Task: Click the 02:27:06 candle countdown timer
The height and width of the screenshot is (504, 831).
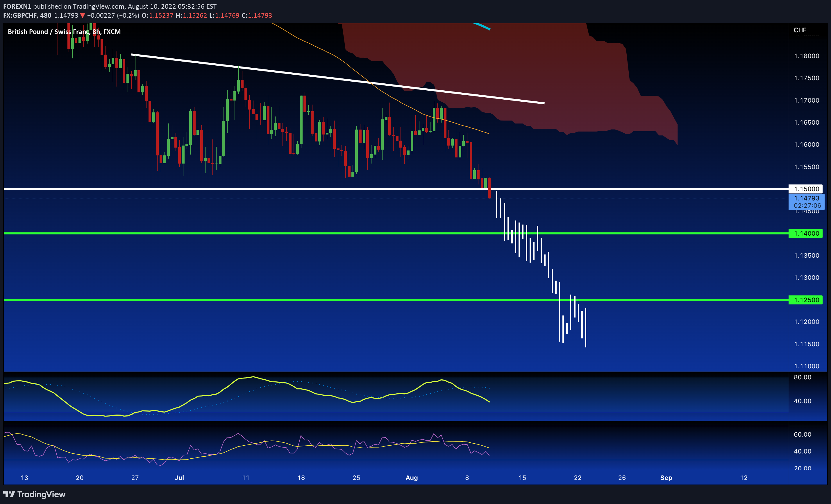Action: [807, 206]
